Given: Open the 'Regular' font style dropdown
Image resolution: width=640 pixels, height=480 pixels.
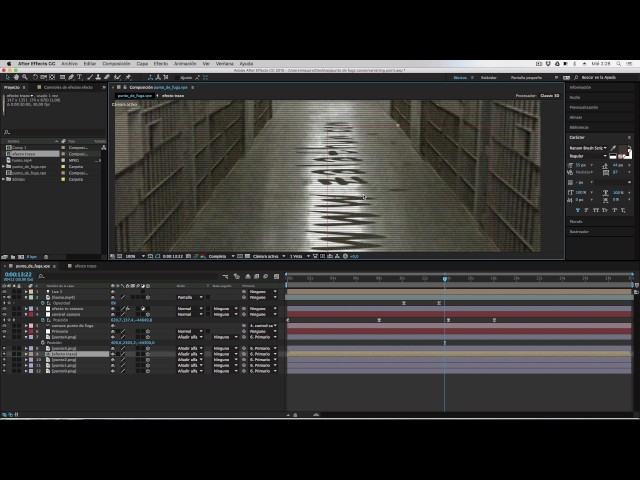Looking at the screenshot, I should tap(588, 156).
